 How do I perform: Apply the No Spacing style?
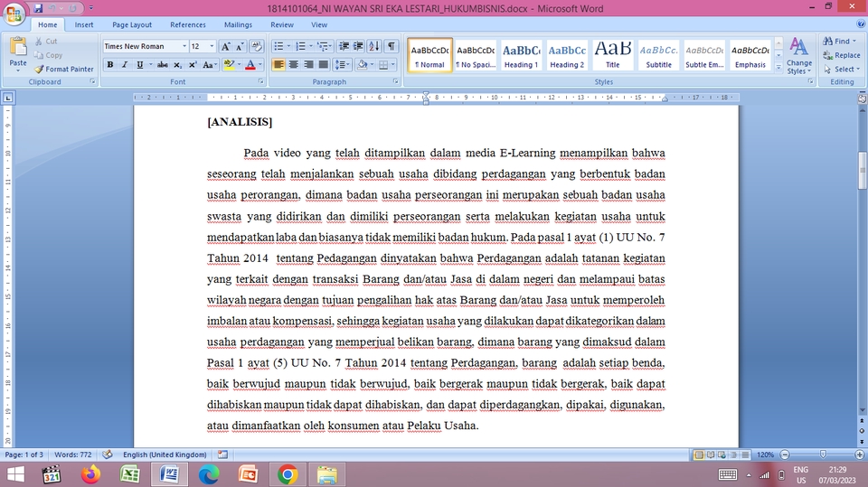(476, 55)
